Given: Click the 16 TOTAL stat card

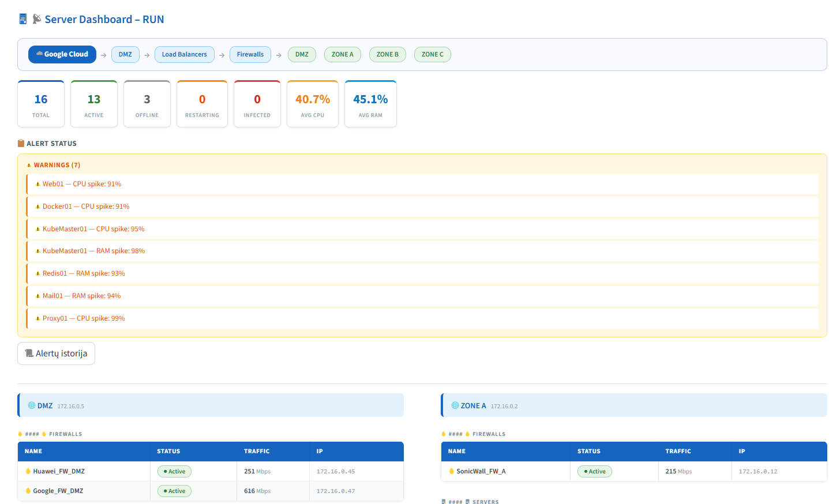Looking at the screenshot, I should point(41,104).
